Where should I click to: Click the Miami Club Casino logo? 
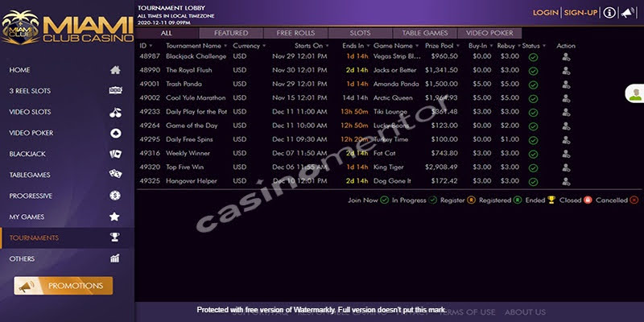(x=68, y=27)
